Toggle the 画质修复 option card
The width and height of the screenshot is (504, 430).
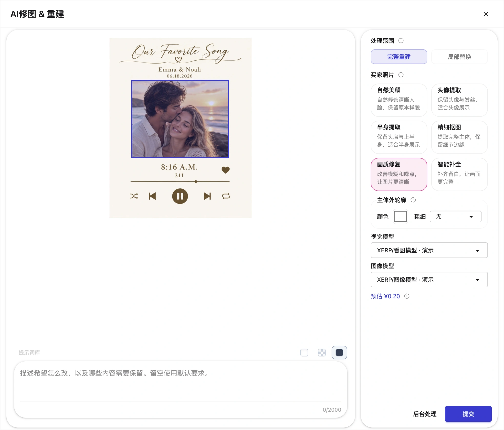click(x=399, y=174)
